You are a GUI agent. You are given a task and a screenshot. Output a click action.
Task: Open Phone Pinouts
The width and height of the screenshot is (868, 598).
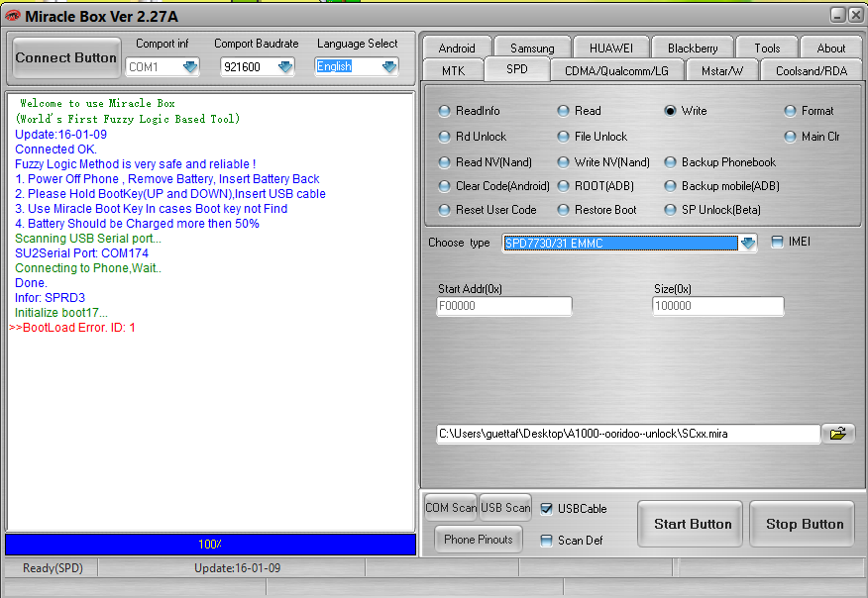[479, 540]
